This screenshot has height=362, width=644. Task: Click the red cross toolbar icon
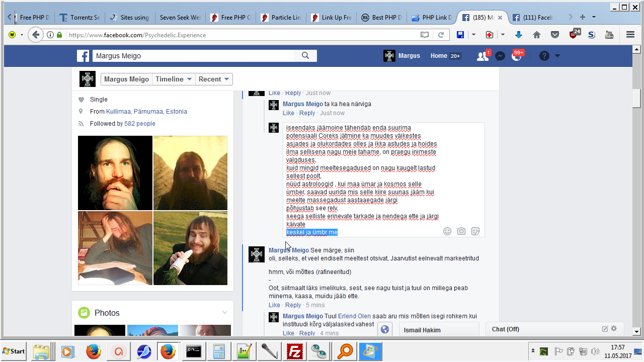tap(489, 35)
